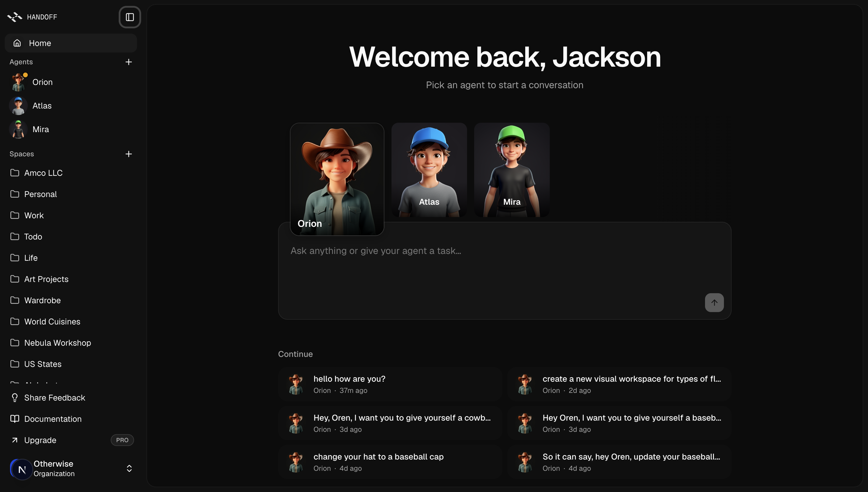Click the 'Atlas' name in sidebar
The height and width of the screenshot is (492, 868).
(42, 106)
